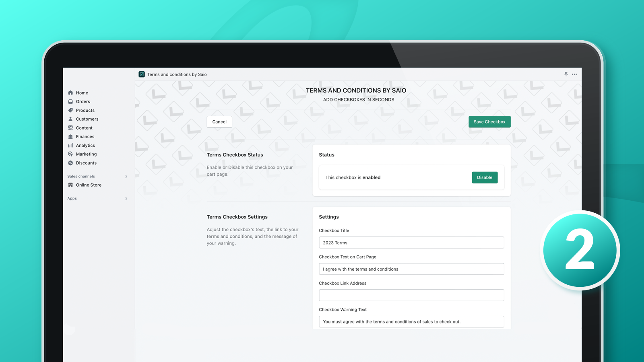
Task: Click the Save Checkbox button
Action: [x=489, y=122]
